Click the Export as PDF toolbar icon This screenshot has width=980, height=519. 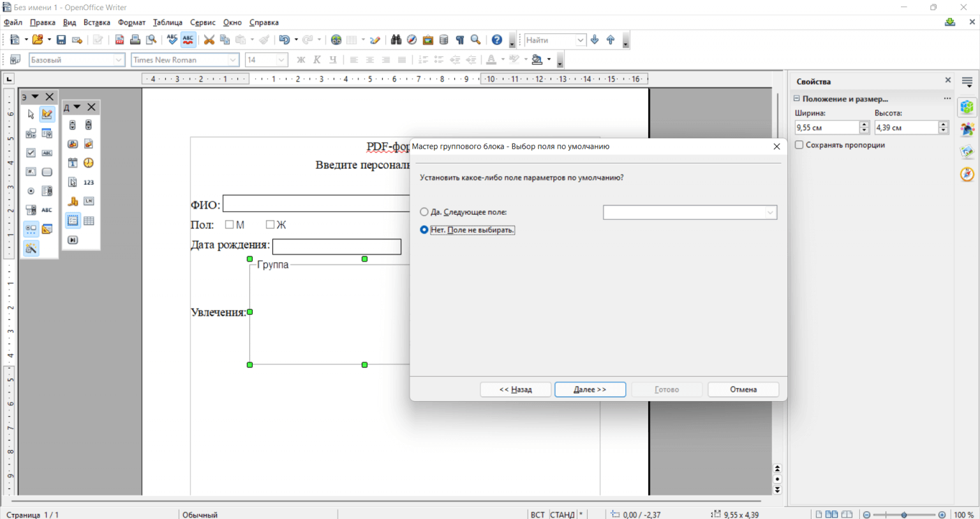(119, 40)
